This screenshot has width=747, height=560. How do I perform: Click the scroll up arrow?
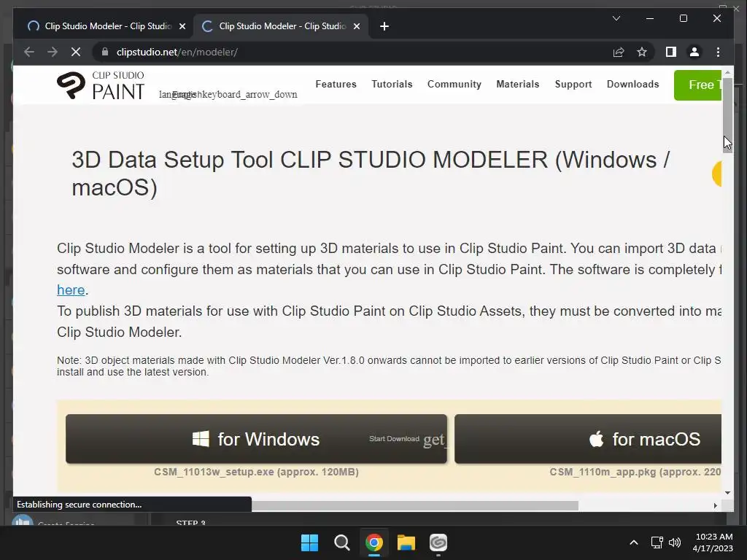pos(727,72)
